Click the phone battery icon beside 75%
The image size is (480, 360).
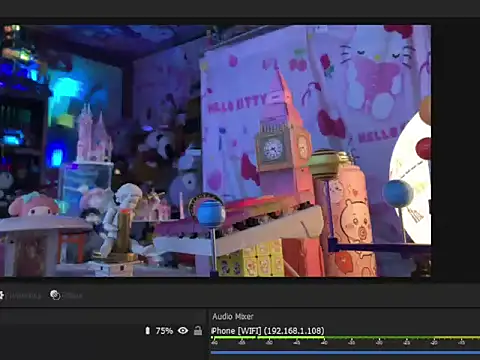[x=148, y=331]
